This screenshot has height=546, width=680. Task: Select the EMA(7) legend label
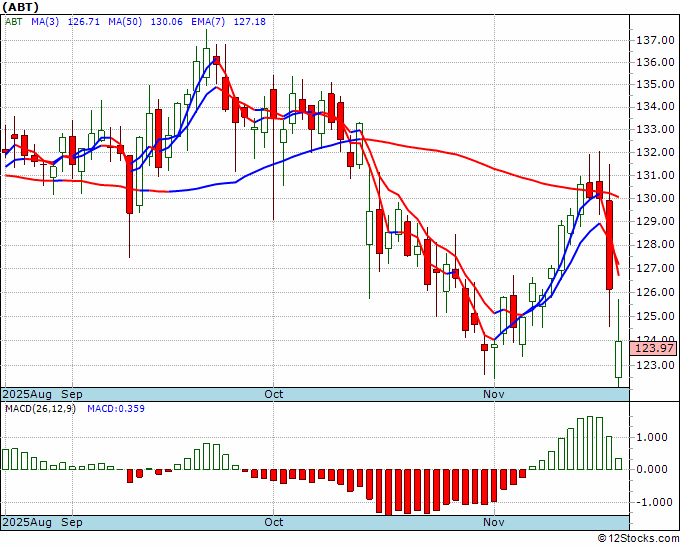pyautogui.click(x=208, y=21)
